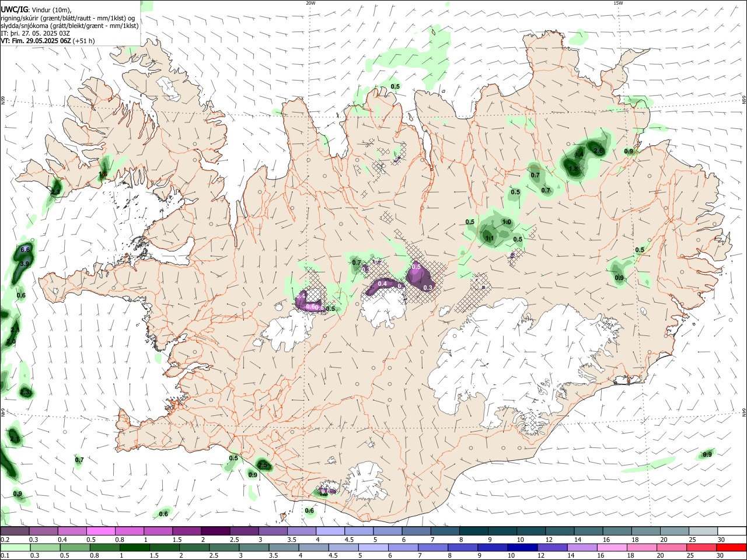Select the pale green 0.1–0.3 rain legend swatch

click(x=15, y=548)
